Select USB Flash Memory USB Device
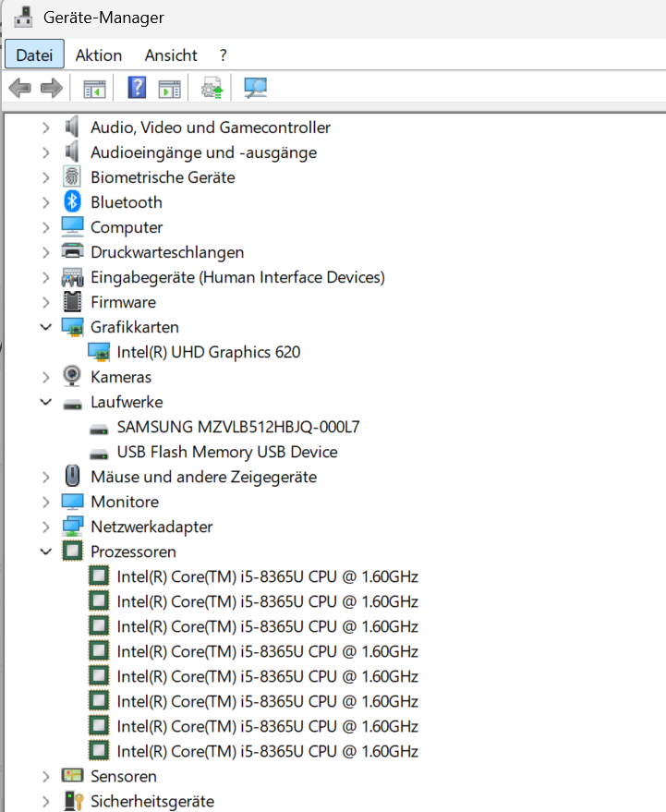Screen dimensions: 666x812 tap(227, 452)
